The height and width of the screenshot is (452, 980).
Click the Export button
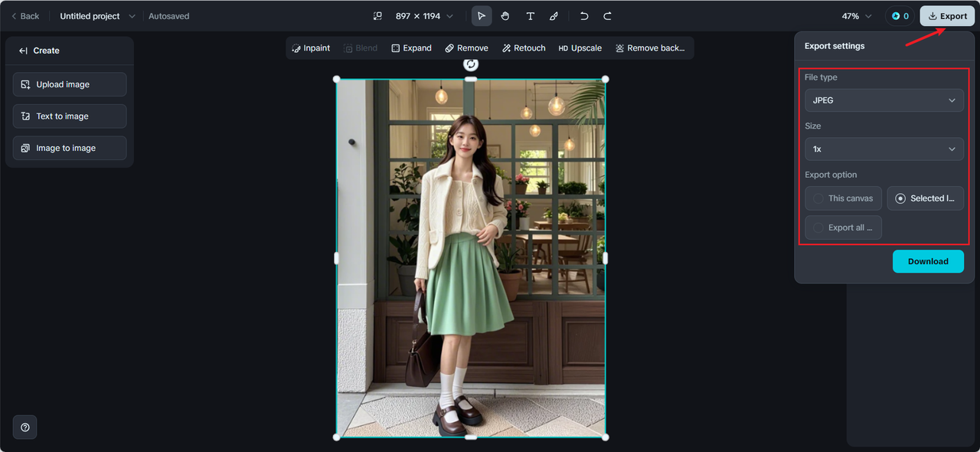tap(947, 16)
